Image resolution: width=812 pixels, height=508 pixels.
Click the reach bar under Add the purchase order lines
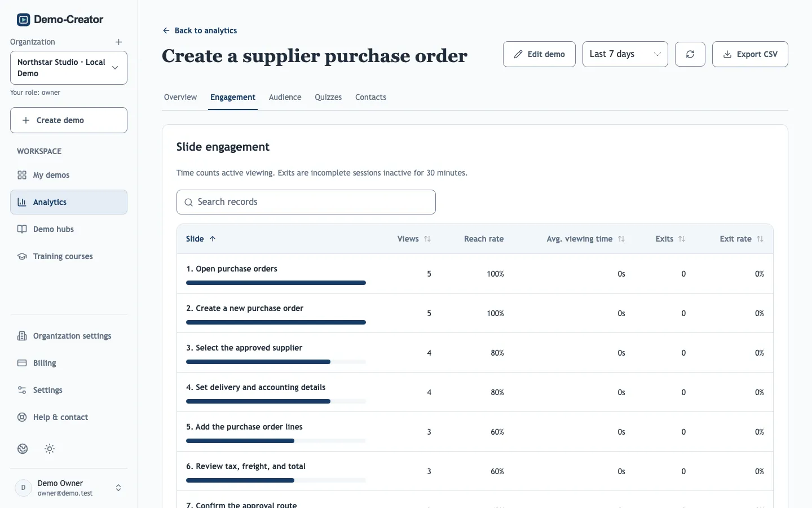pyautogui.click(x=276, y=441)
